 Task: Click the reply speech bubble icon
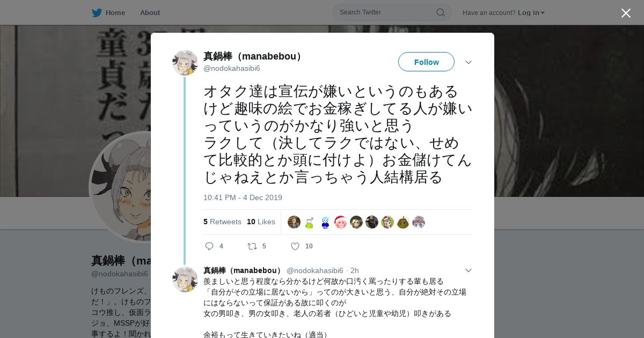coord(209,246)
